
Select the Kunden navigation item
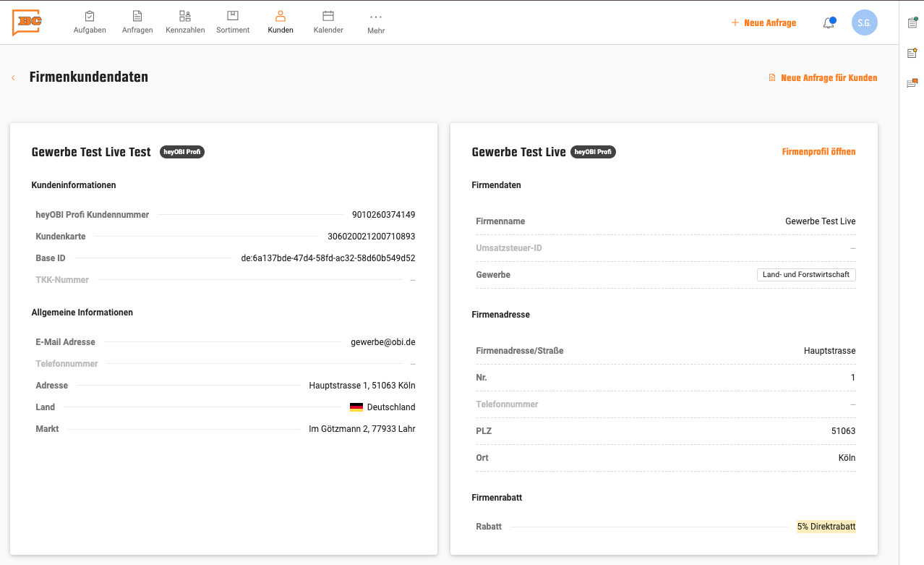click(x=281, y=22)
